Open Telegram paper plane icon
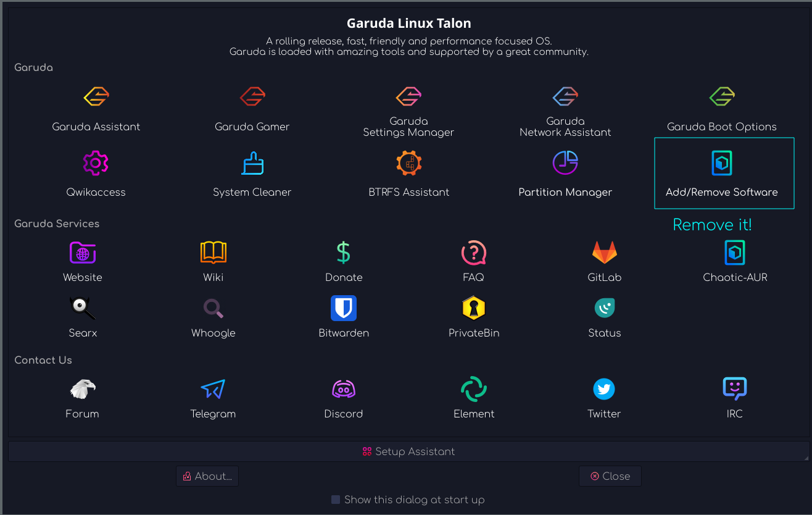 (213, 389)
